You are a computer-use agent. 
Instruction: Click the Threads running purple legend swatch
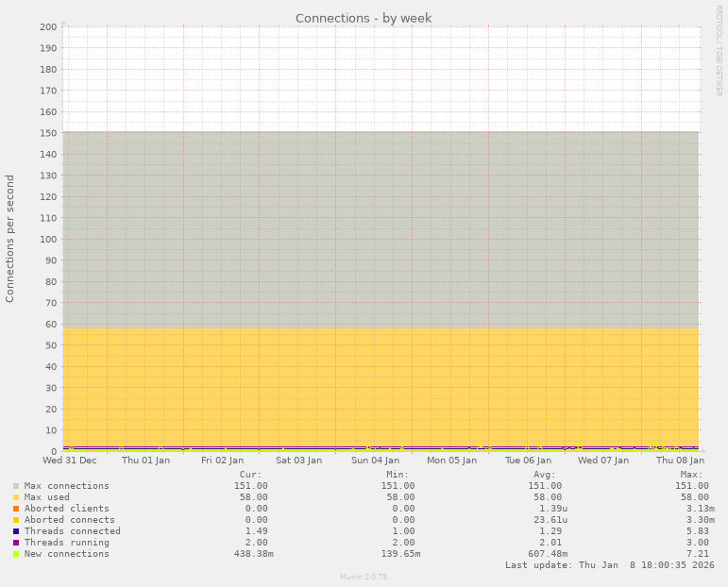(16, 543)
